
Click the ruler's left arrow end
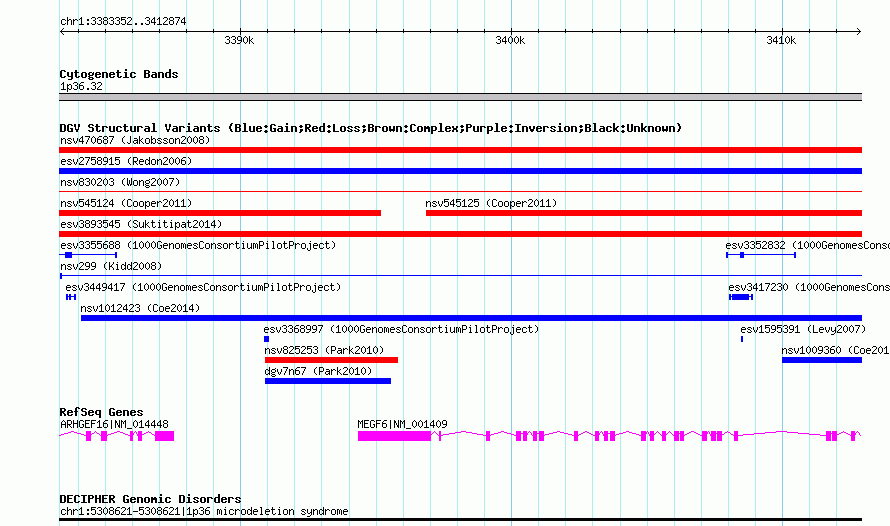[x=62, y=31]
